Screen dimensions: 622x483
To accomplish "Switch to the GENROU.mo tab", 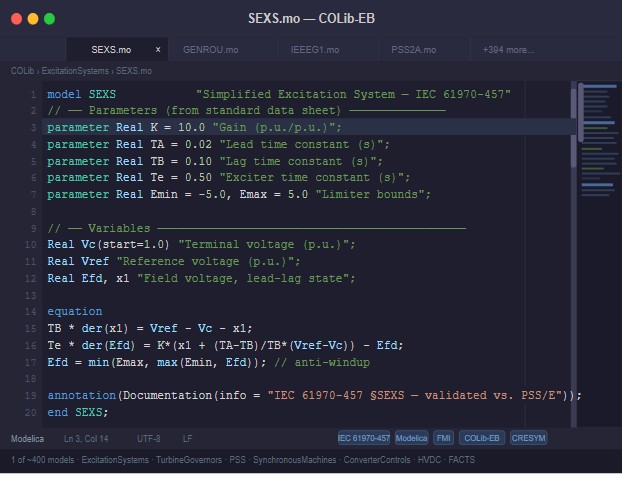I will (210, 49).
